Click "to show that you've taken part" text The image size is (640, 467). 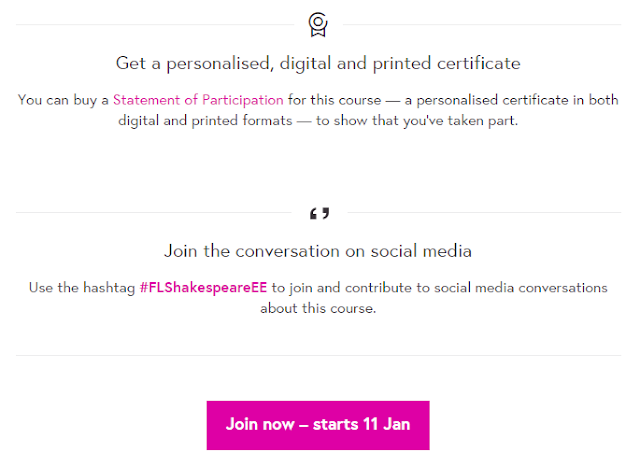(417, 121)
